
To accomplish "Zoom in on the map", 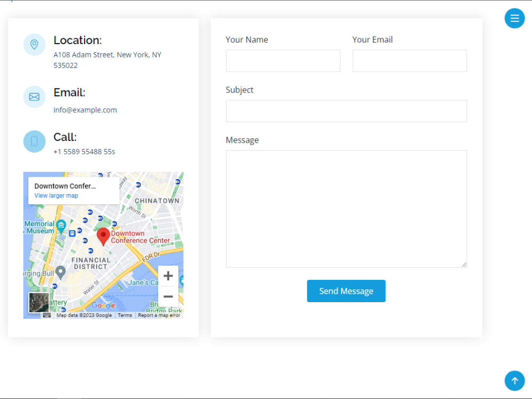I will [168, 276].
